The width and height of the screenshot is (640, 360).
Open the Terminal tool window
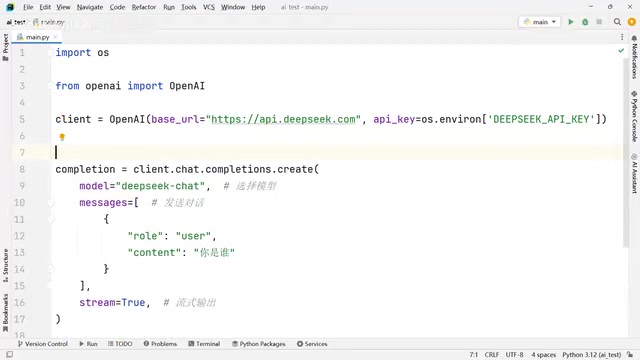[x=204, y=344]
